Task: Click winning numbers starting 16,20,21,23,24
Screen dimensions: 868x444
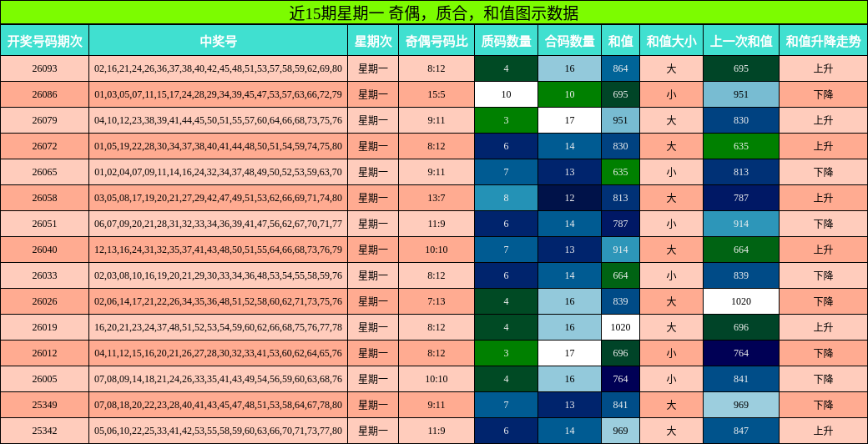Action: pos(218,327)
